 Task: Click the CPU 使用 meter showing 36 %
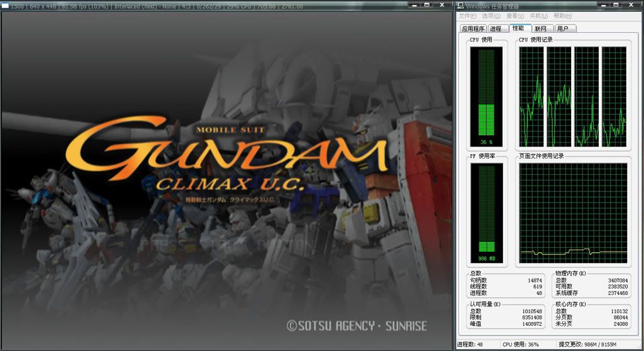pos(486,97)
